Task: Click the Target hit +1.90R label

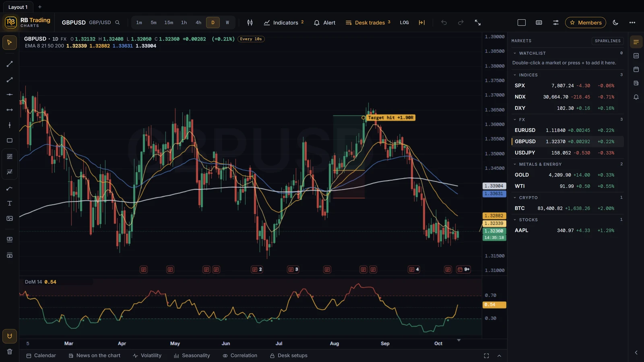Action: 390,118
